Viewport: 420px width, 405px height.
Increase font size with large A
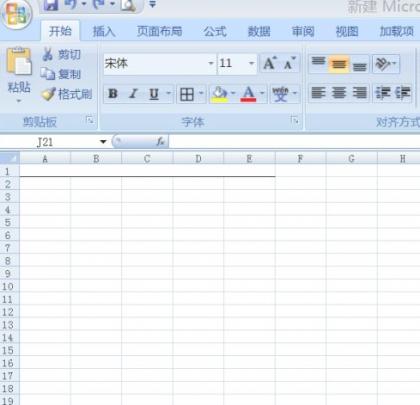pos(270,63)
